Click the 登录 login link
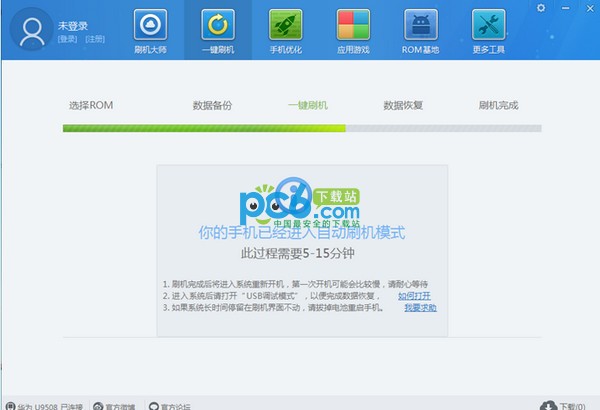 pos(67,39)
